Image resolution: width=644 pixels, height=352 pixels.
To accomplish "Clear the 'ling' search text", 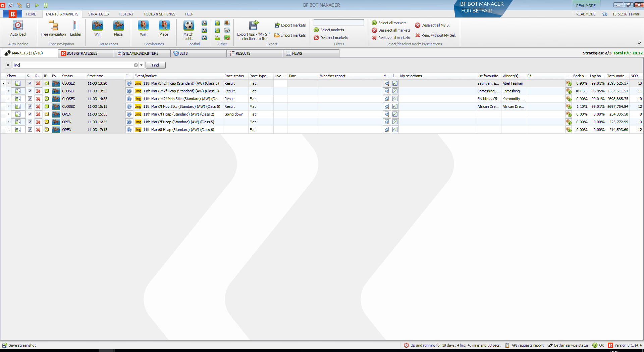I will point(136,65).
